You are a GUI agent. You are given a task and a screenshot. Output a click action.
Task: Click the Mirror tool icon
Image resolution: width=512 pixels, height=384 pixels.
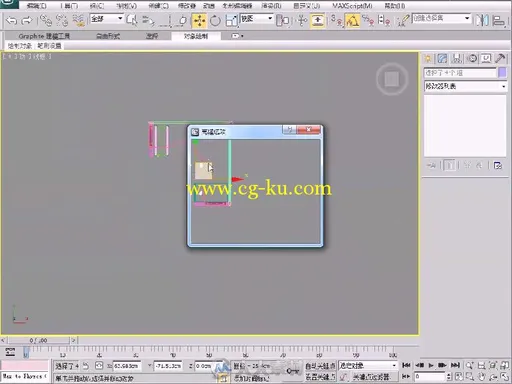tap(482, 21)
